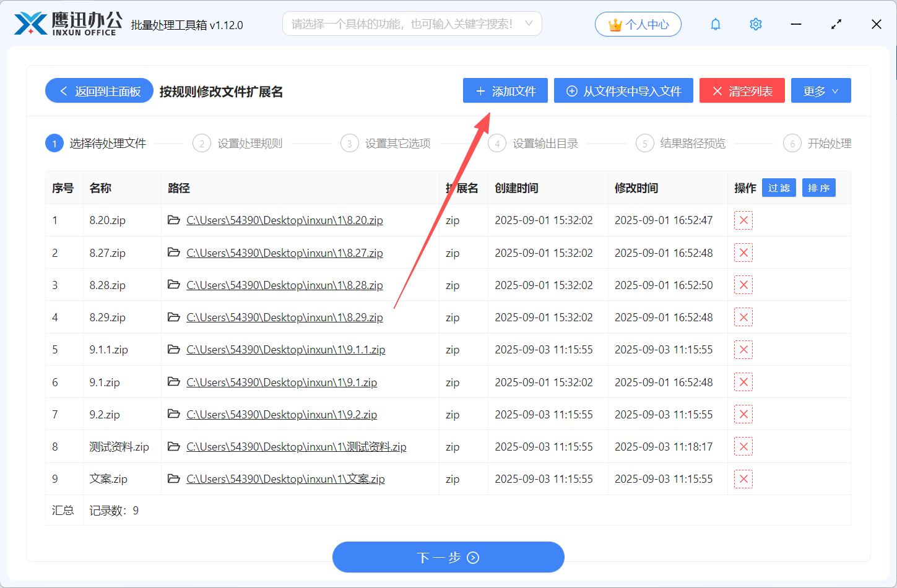
Task: Click 添加文件 button
Action: pos(505,91)
